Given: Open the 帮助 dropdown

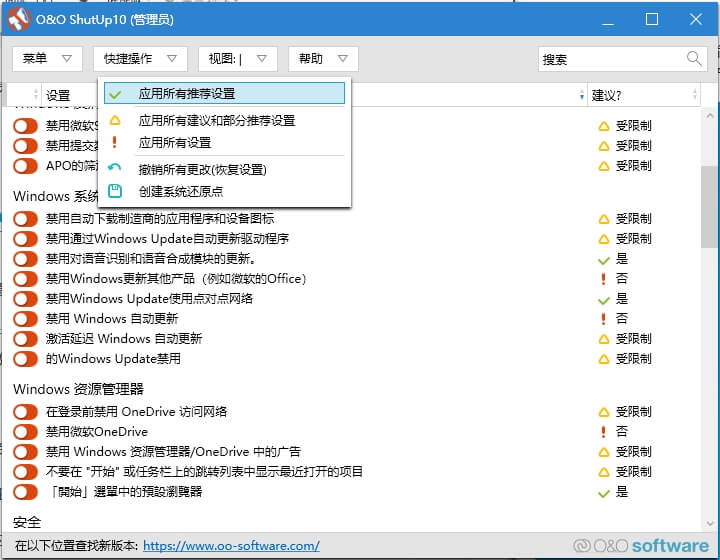Looking at the screenshot, I should [x=323, y=59].
